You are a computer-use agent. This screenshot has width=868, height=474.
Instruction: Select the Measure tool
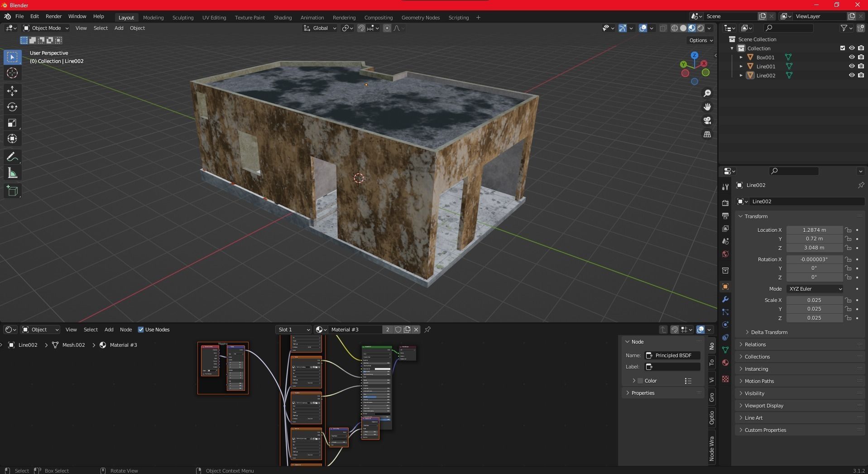click(x=12, y=173)
